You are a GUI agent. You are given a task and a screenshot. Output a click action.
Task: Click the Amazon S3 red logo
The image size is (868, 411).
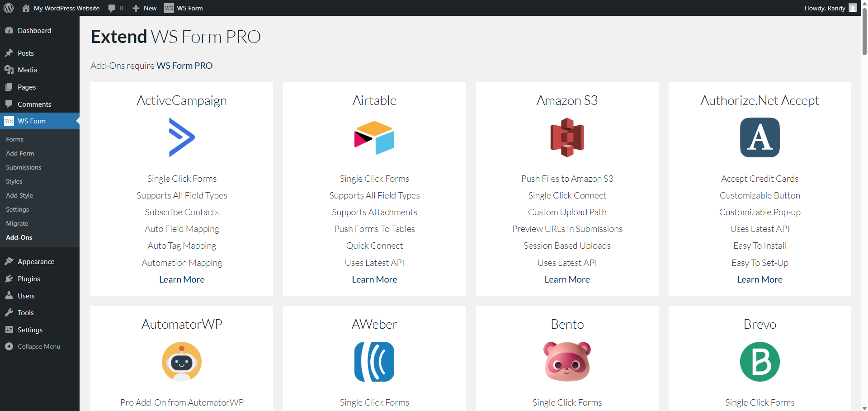[567, 137]
